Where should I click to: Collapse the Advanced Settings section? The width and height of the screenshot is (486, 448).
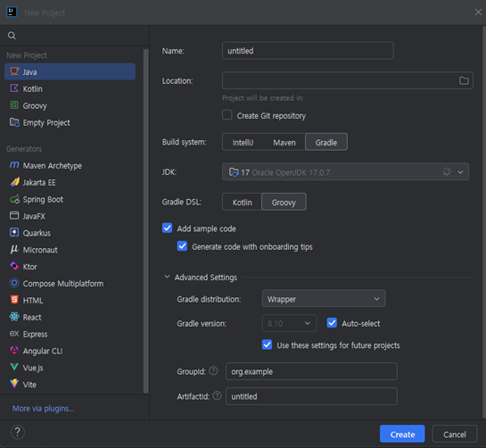coord(167,277)
